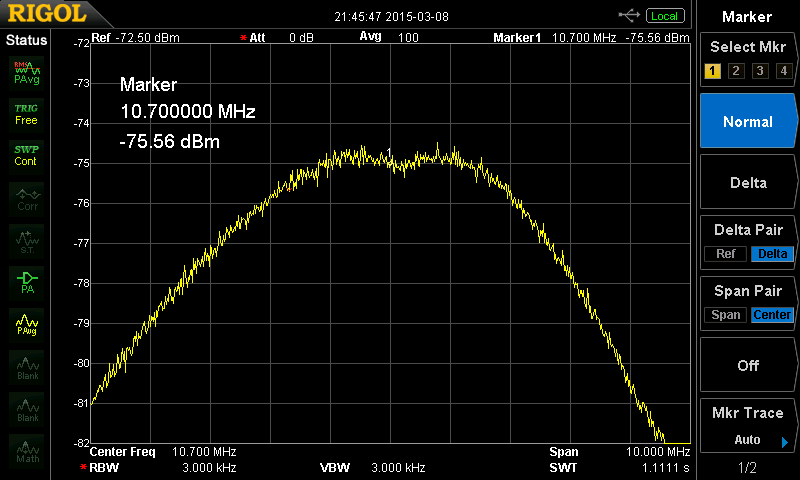Click the S.T. signal track icon
Image resolution: width=800 pixels, height=480 pixels.
click(x=27, y=241)
